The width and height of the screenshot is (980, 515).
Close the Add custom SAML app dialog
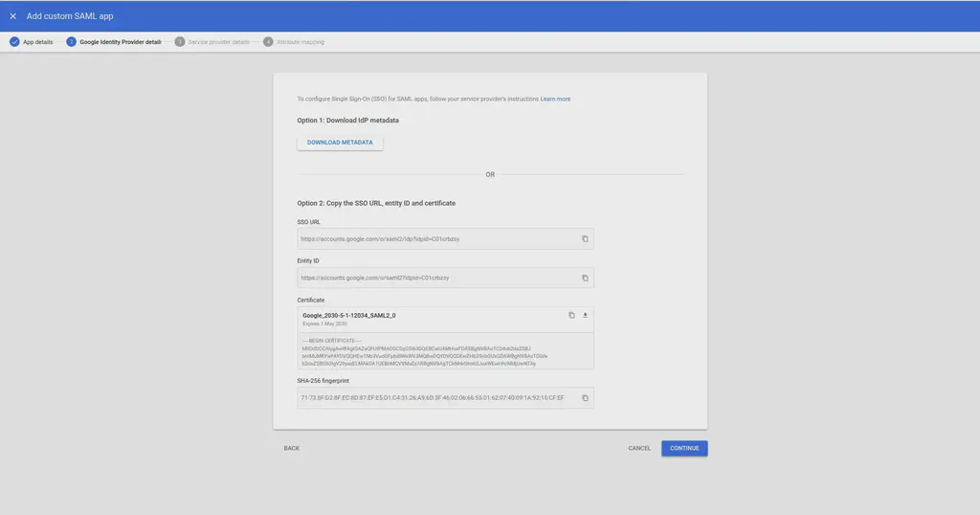[12, 16]
